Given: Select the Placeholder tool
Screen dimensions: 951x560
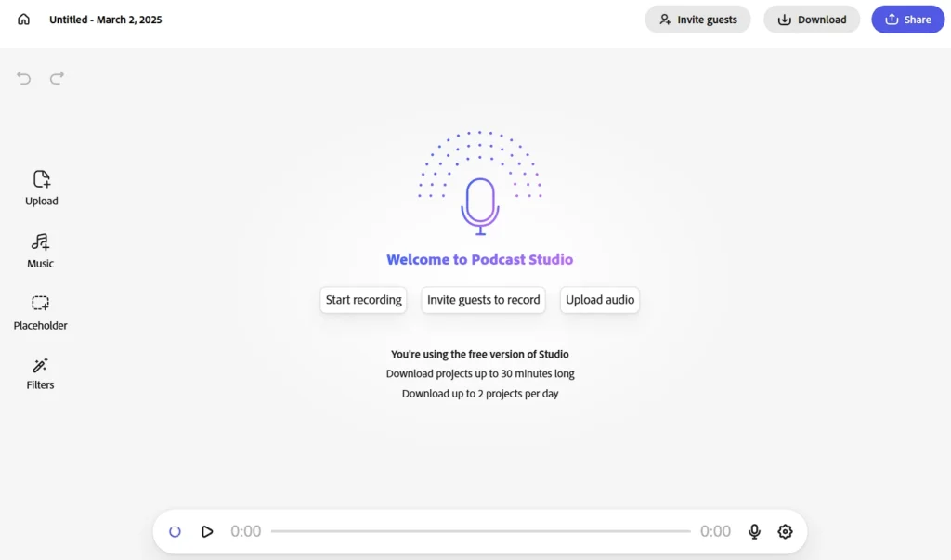Looking at the screenshot, I should pyautogui.click(x=40, y=311).
